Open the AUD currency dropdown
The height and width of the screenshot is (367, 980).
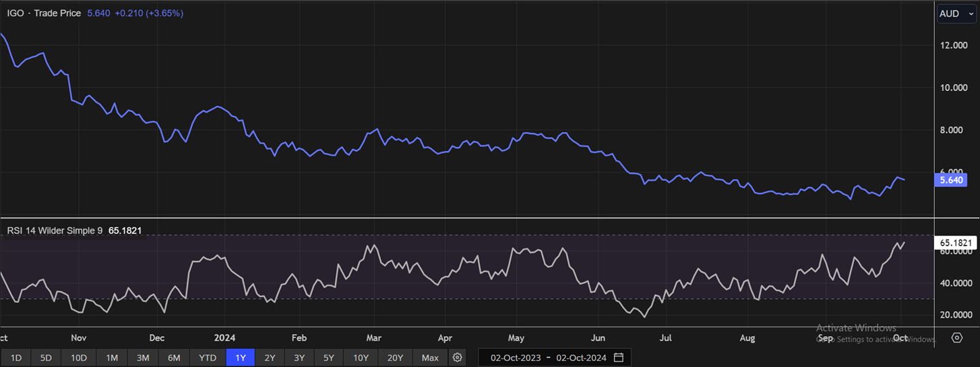956,13
